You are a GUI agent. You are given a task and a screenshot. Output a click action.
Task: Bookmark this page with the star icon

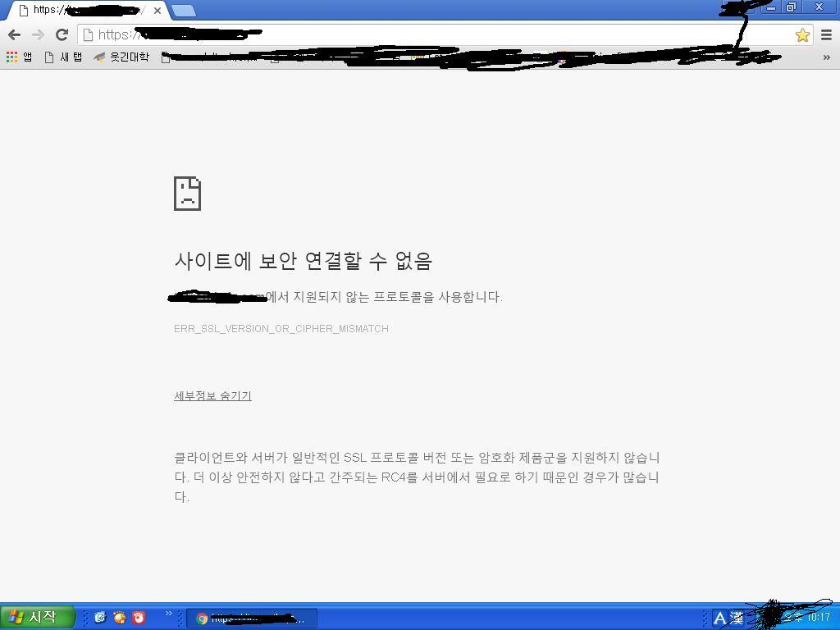click(802, 35)
